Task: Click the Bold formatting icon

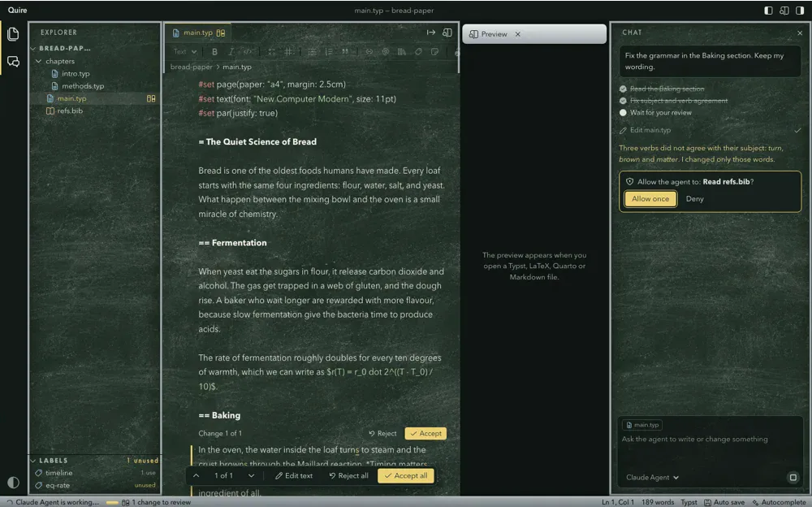Action: point(214,52)
